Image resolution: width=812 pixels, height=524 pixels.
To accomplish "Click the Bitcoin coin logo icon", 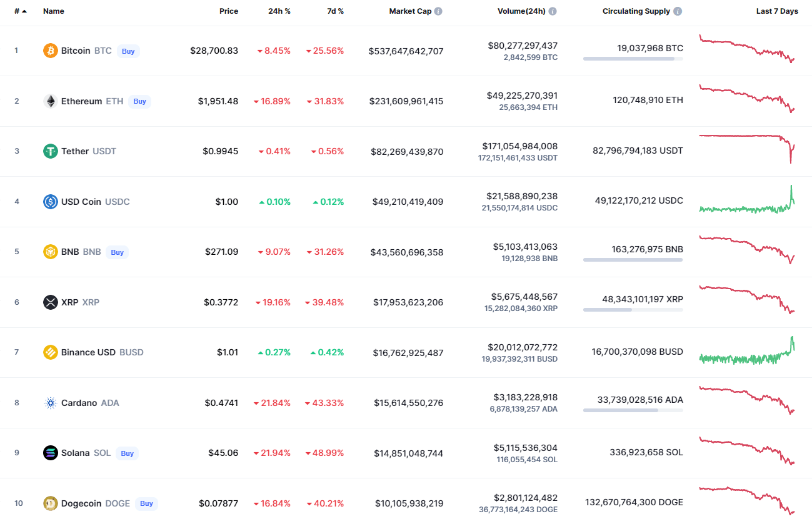I will click(51, 51).
